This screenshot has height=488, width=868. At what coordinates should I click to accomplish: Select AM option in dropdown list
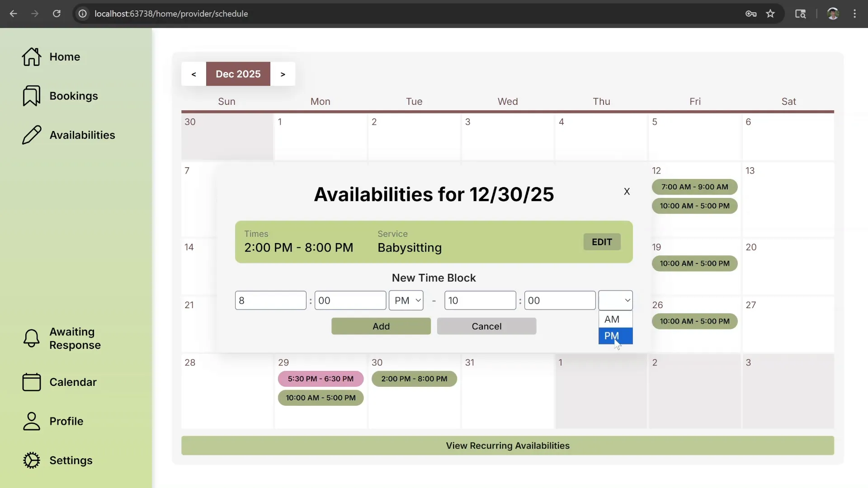click(615, 319)
